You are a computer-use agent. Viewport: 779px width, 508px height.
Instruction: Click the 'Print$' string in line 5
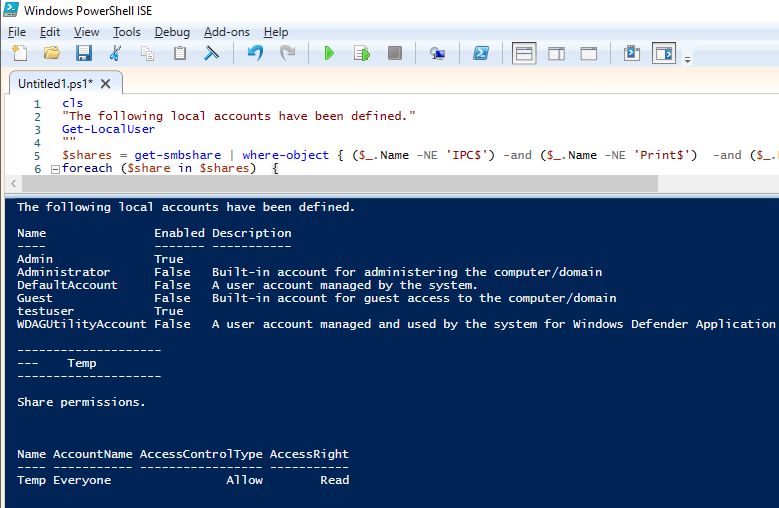[x=662, y=155]
